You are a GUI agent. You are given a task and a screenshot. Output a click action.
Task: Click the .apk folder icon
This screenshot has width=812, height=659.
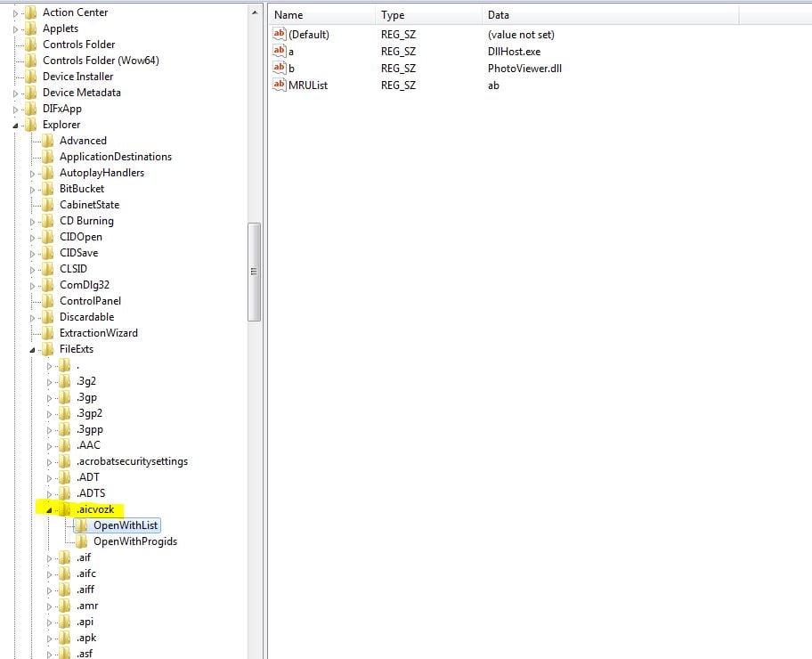pyautogui.click(x=65, y=639)
